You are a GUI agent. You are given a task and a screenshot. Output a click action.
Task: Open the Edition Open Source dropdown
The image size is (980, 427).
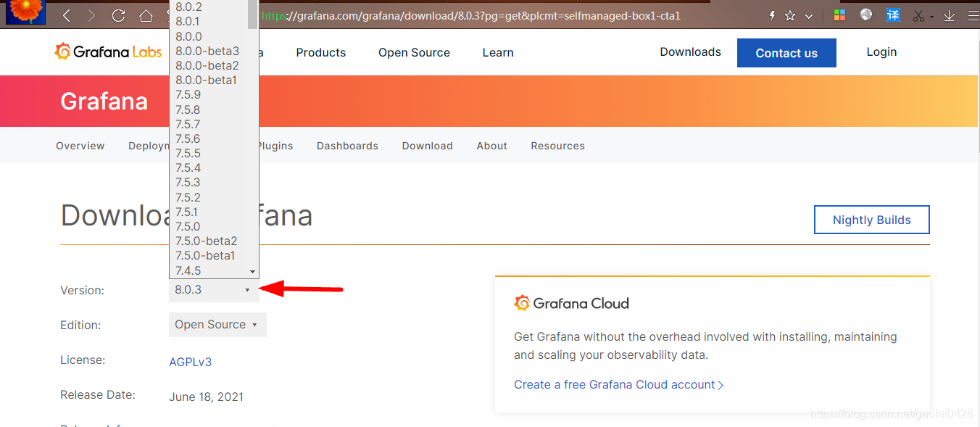[217, 325]
